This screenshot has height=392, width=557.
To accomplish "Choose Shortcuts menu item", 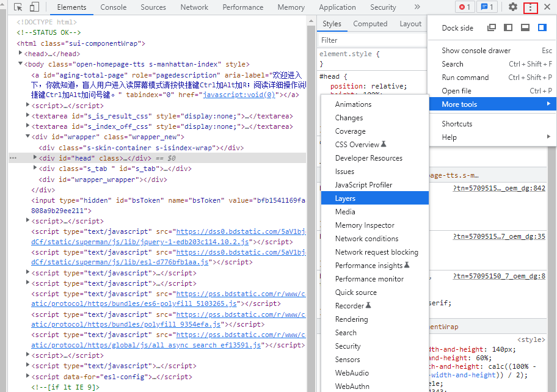I will 492,124.
